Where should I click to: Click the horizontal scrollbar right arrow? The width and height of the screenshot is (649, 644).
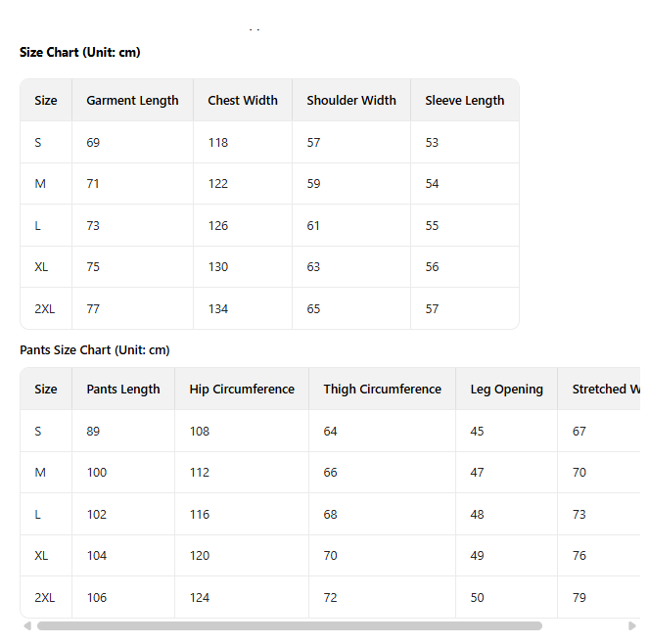coord(631,625)
